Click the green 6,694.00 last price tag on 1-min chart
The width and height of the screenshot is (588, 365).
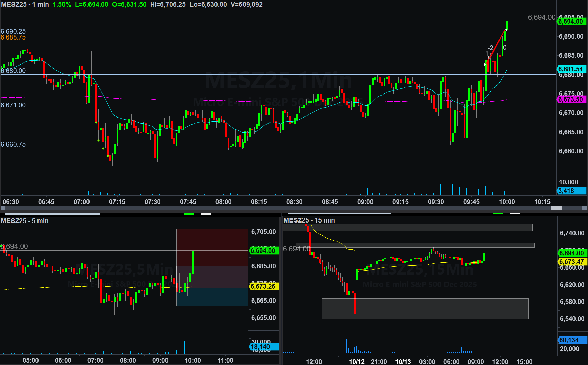(x=570, y=22)
